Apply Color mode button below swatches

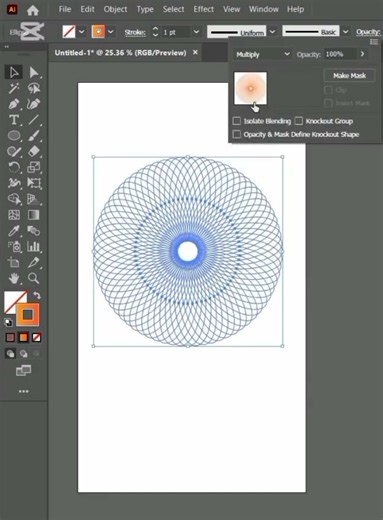(10, 338)
